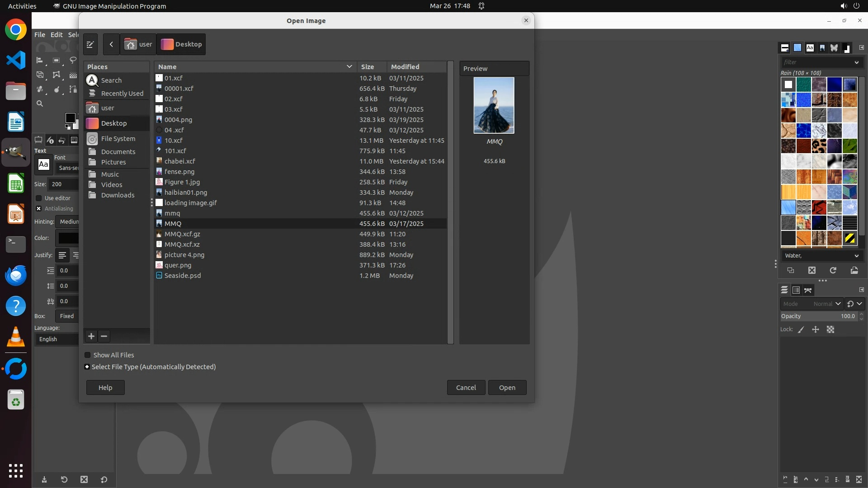Switch to the Fonts dockable tab
The height and width of the screenshot is (488, 868).
pyautogui.click(x=810, y=48)
